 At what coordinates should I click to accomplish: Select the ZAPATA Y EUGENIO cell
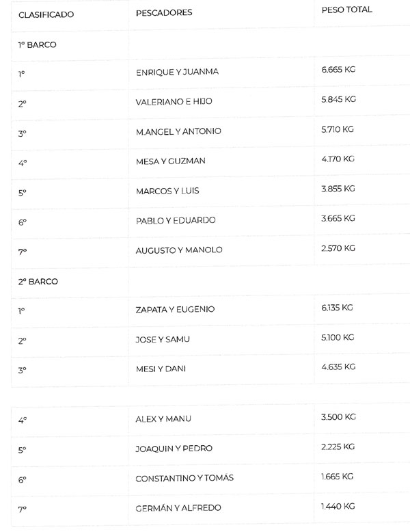click(175, 310)
